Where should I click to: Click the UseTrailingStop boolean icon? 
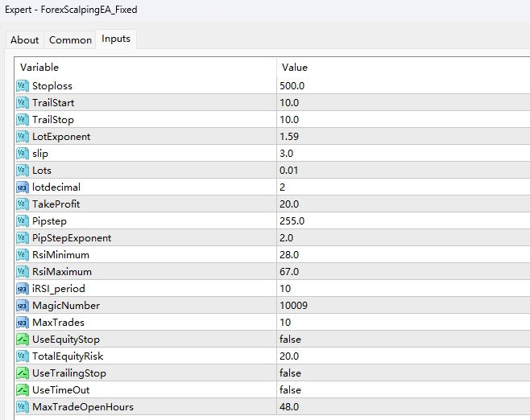(x=23, y=373)
